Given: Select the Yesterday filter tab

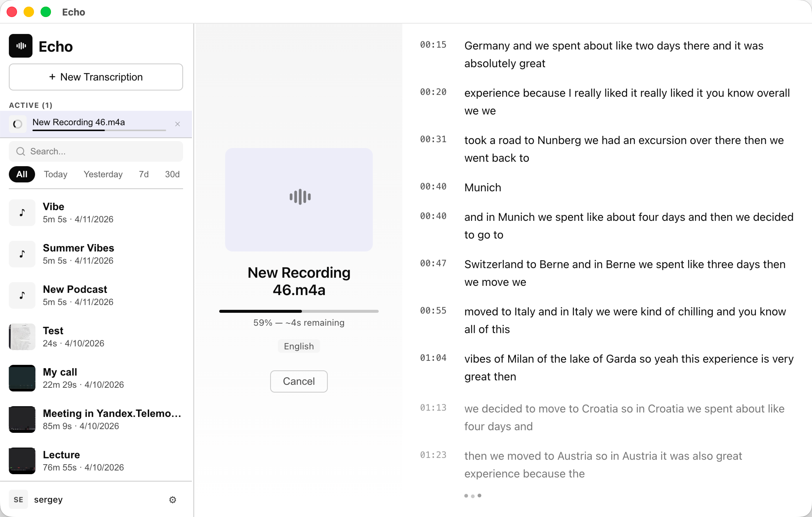Looking at the screenshot, I should pos(103,174).
